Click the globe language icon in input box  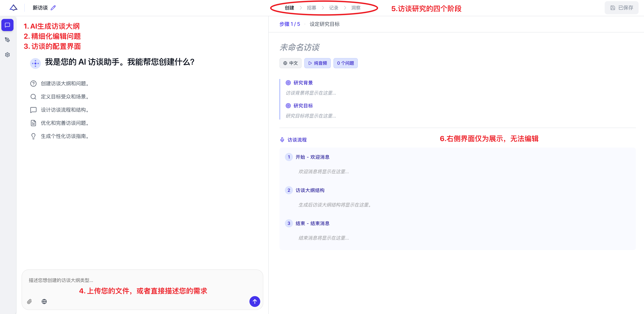pos(44,302)
